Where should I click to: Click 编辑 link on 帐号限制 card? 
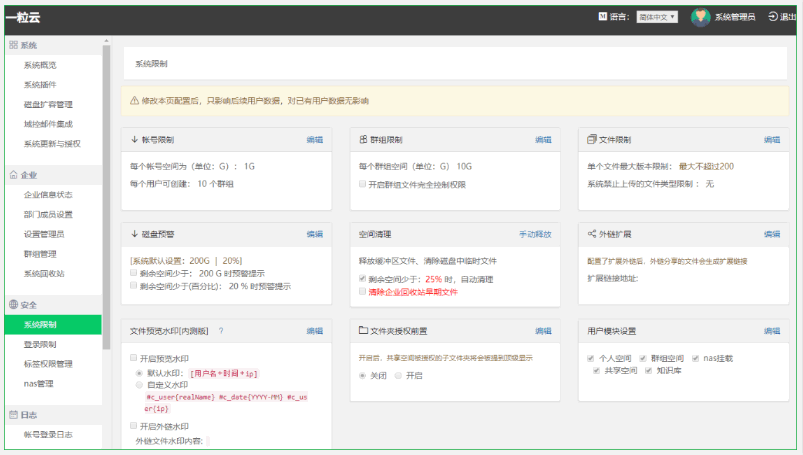[314, 139]
